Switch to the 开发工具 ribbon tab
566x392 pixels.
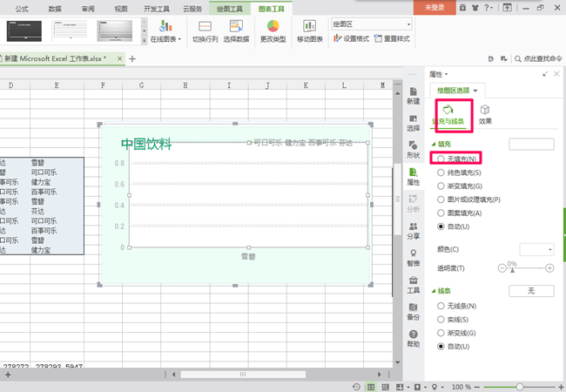(x=156, y=9)
